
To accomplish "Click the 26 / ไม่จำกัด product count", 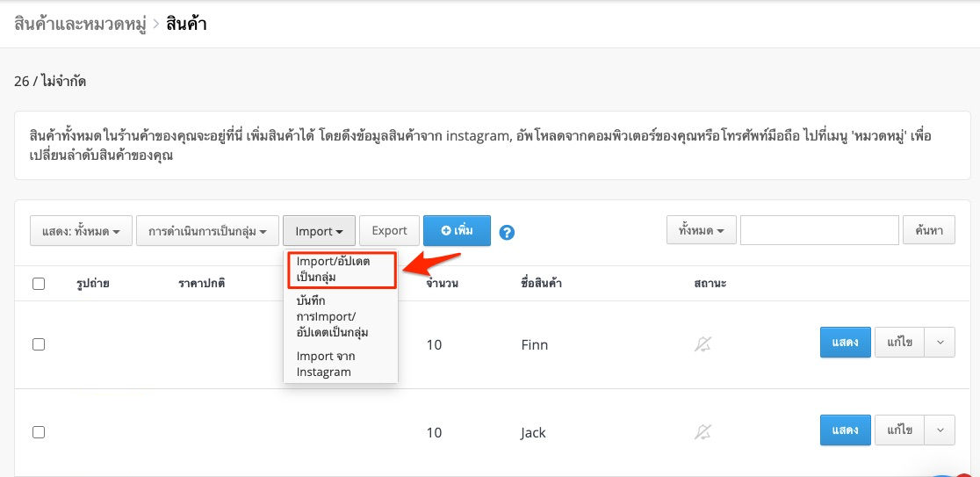I will click(x=50, y=82).
